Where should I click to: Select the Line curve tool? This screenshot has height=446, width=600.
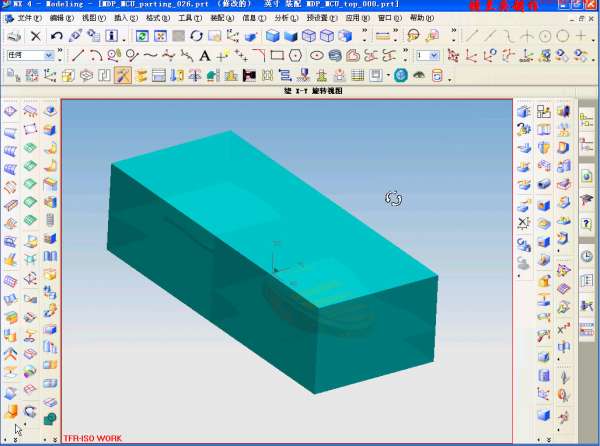click(x=78, y=55)
